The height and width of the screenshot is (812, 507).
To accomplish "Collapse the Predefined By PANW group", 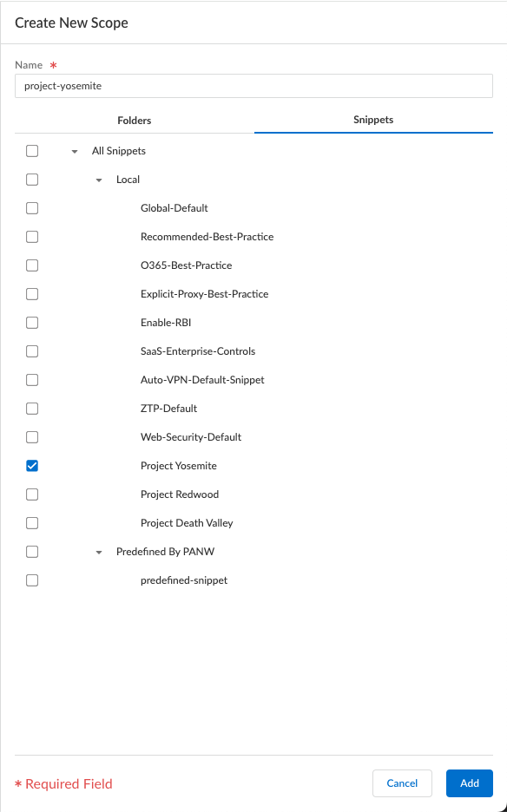I will click(x=99, y=553).
